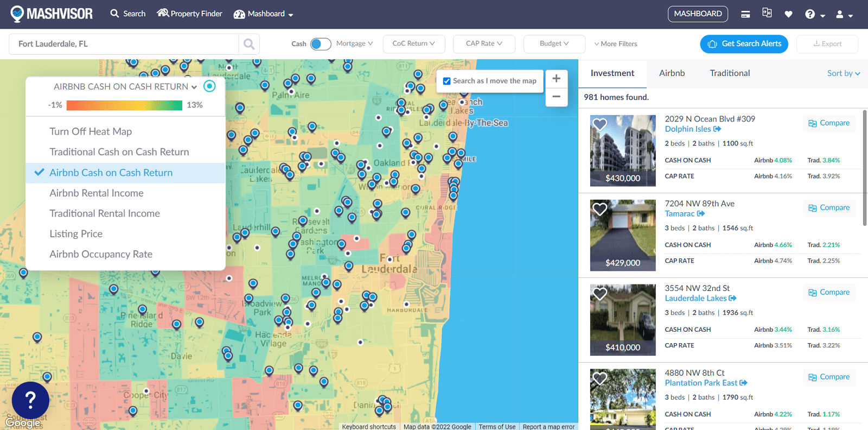
Task: Open the CoC Return filter dropdown
Action: click(414, 43)
